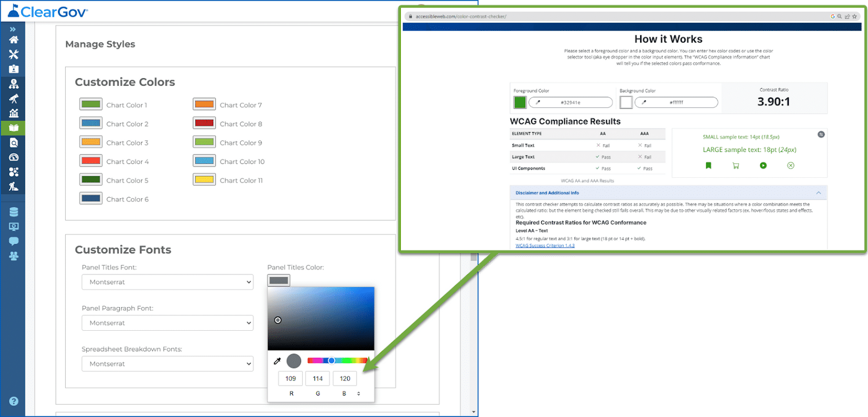Click the hue slider in the color picker

[x=337, y=361]
